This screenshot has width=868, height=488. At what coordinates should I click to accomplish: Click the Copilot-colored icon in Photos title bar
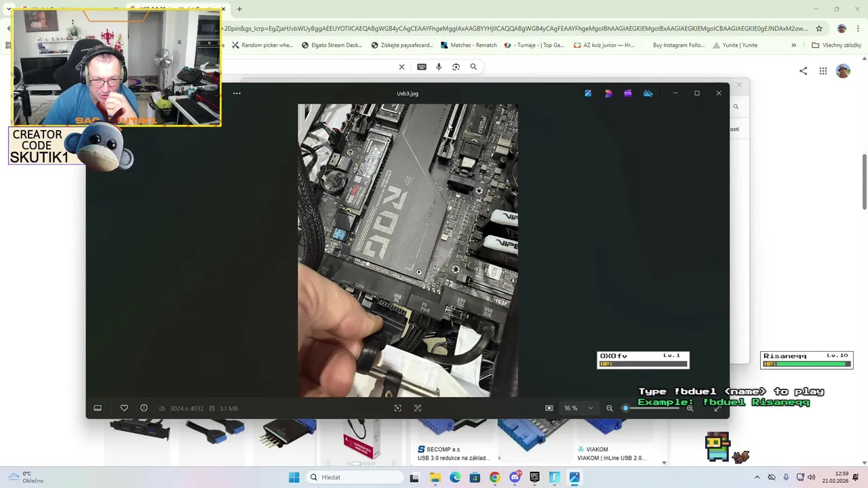pos(608,93)
